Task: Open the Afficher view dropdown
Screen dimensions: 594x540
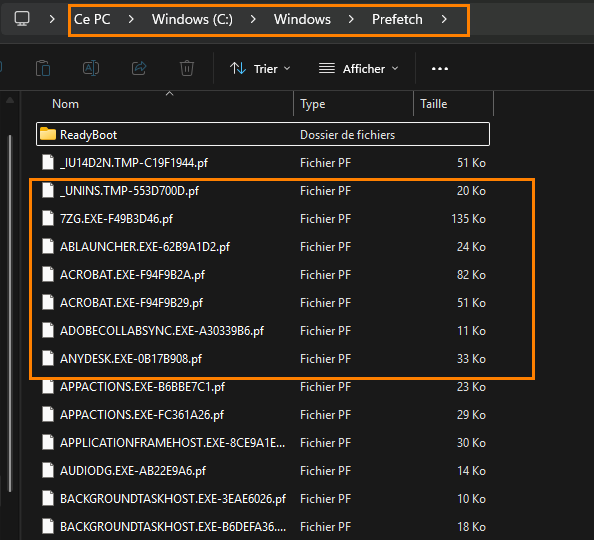Action: [x=359, y=69]
